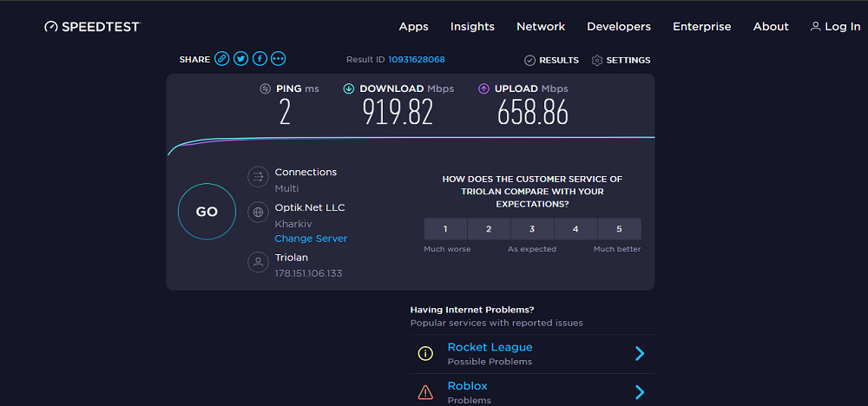Click the 'Having Internet Problems?' heading
Viewport: 868px width, 406px height.
472,310
